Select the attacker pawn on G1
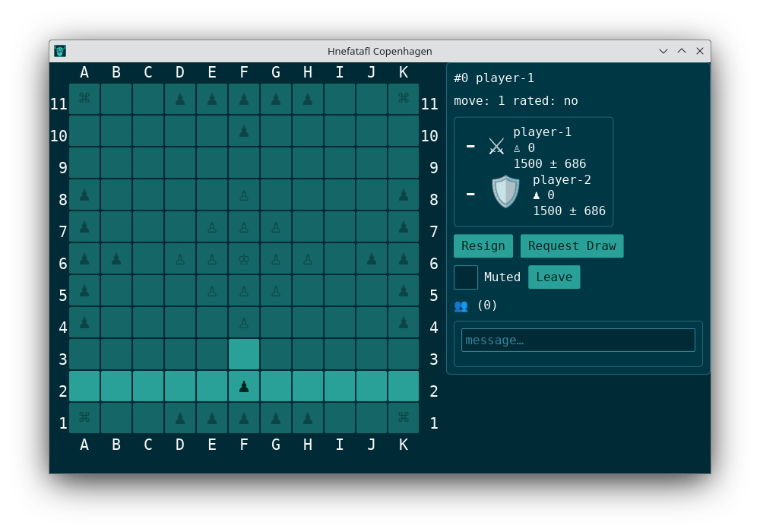Image resolution: width=760 pixels, height=532 pixels. (x=276, y=419)
